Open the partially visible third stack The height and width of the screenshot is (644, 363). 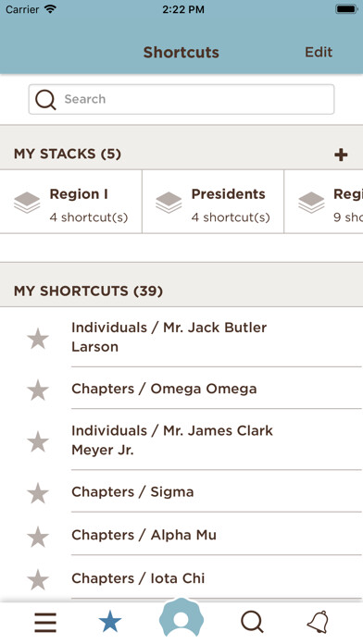tap(324, 202)
